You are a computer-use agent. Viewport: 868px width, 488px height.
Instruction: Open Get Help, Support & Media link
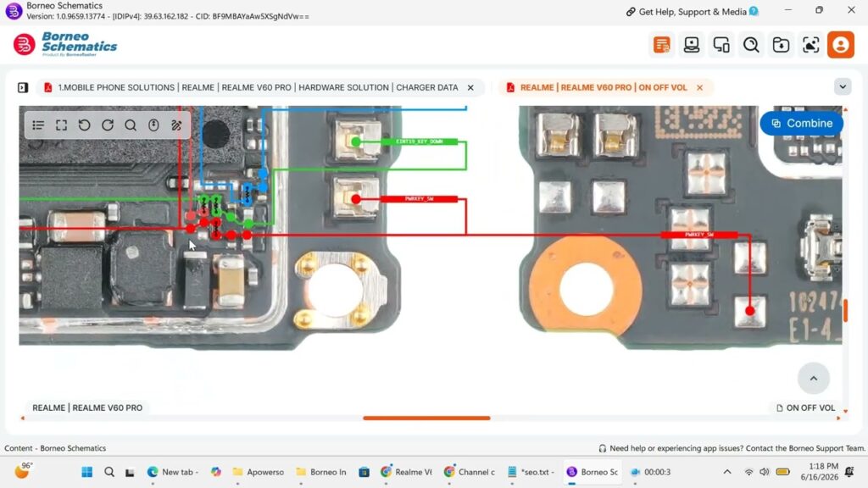[692, 12]
